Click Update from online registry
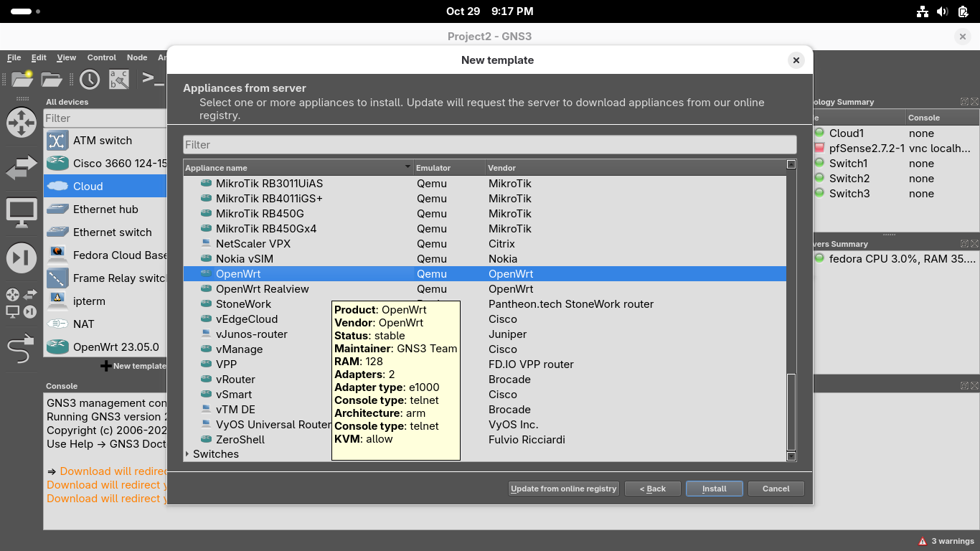This screenshot has height=551, width=980. (x=563, y=489)
